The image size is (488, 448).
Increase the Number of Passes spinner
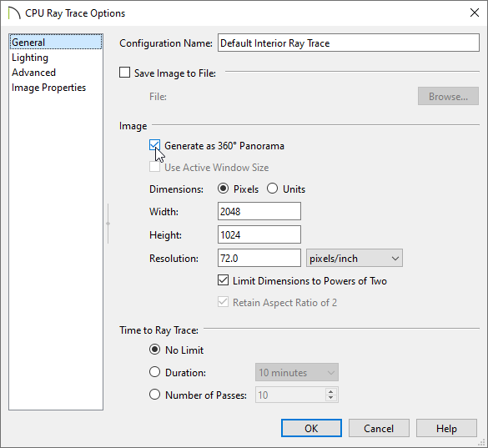(x=331, y=391)
